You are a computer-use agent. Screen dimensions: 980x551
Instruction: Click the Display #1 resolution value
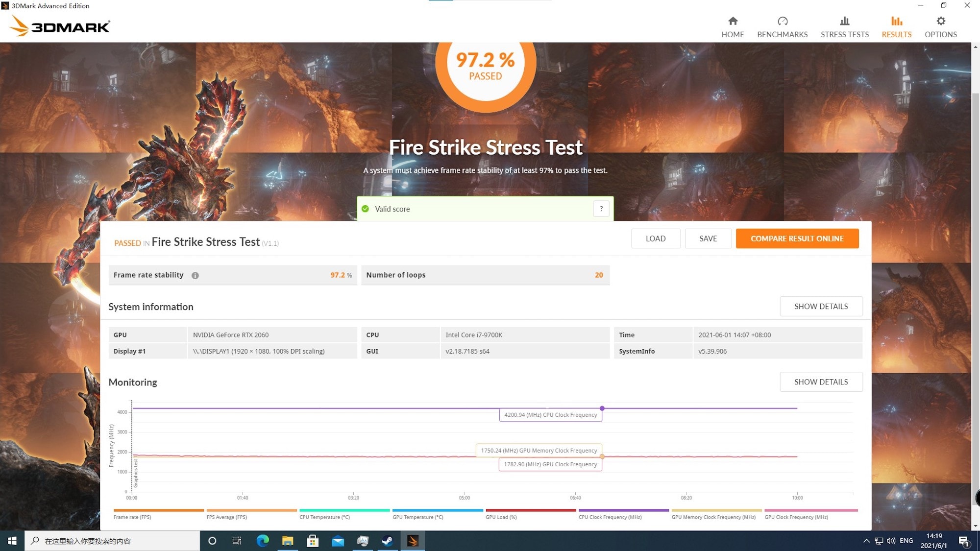point(259,351)
